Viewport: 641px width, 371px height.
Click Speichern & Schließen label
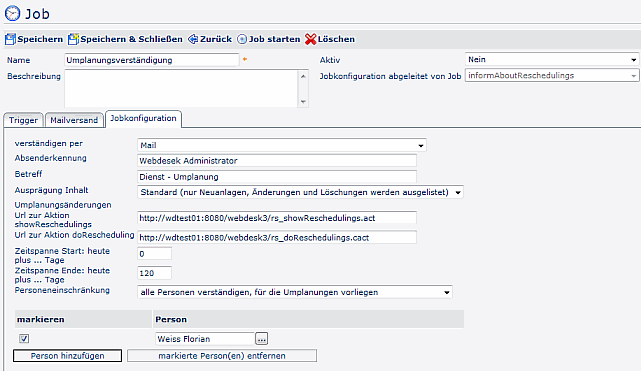click(x=131, y=39)
